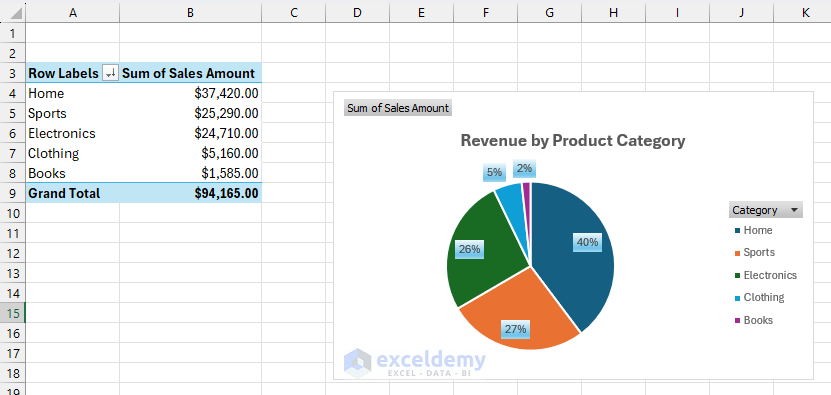This screenshot has height=395, width=831.
Task: Open the Row Labels sort filter dropdown
Action: (111, 74)
